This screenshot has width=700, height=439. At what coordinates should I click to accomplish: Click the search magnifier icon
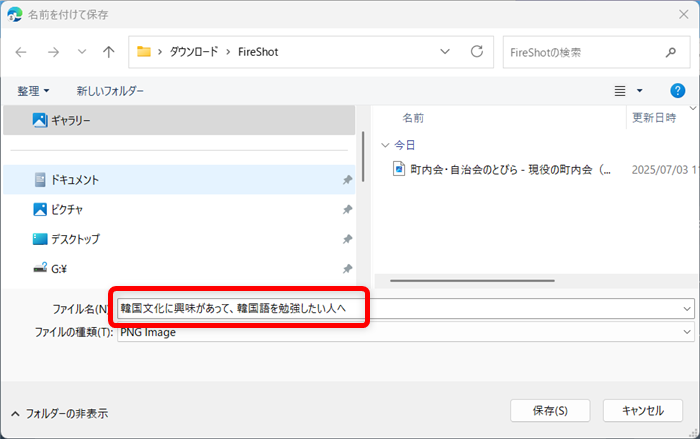click(670, 51)
